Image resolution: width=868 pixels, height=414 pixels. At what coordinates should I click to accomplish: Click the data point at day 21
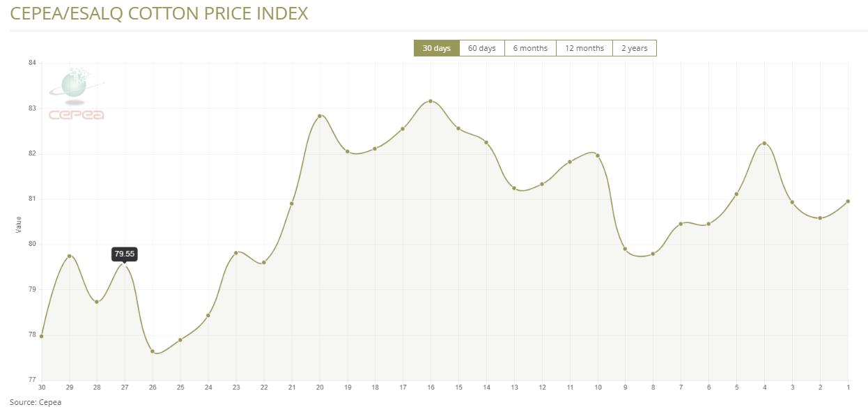[291, 204]
